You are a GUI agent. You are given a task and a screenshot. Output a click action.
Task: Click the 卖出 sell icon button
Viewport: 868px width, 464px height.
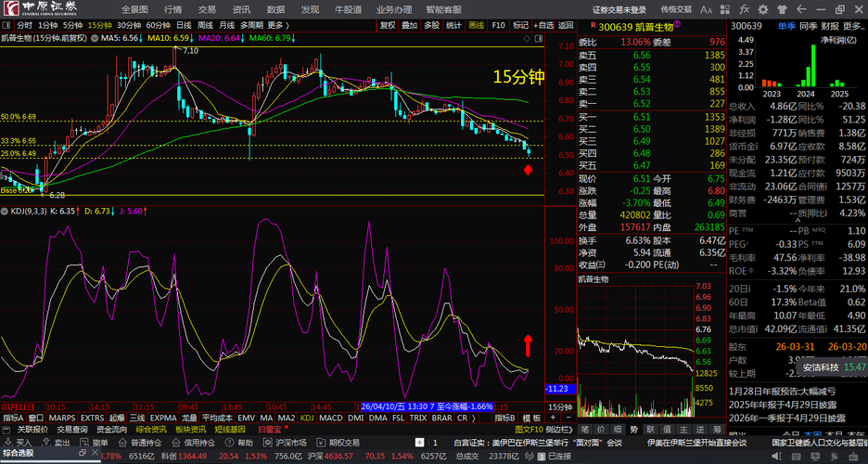click(x=56, y=443)
